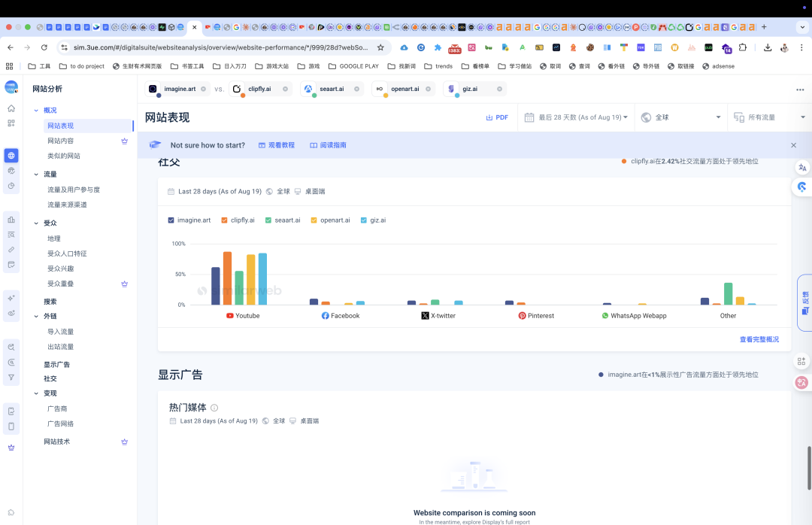Uncheck the openart.ai legend checkbox
This screenshot has width=812, height=525.
click(x=314, y=220)
